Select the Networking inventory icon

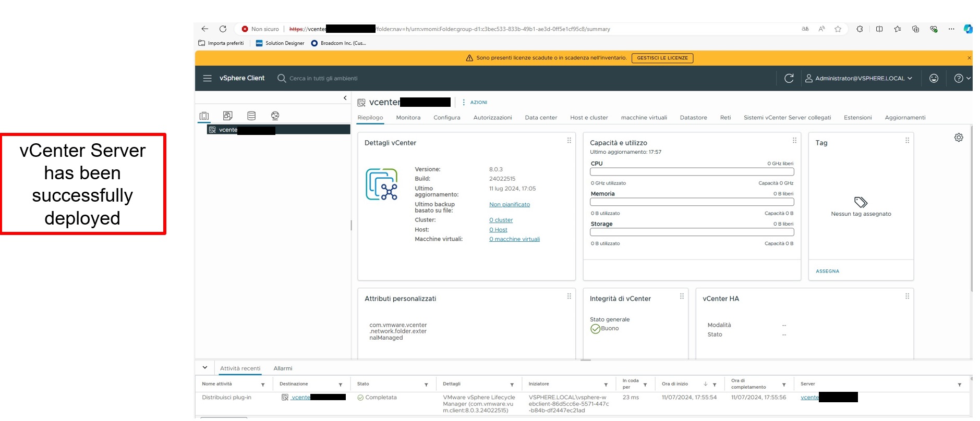(275, 116)
